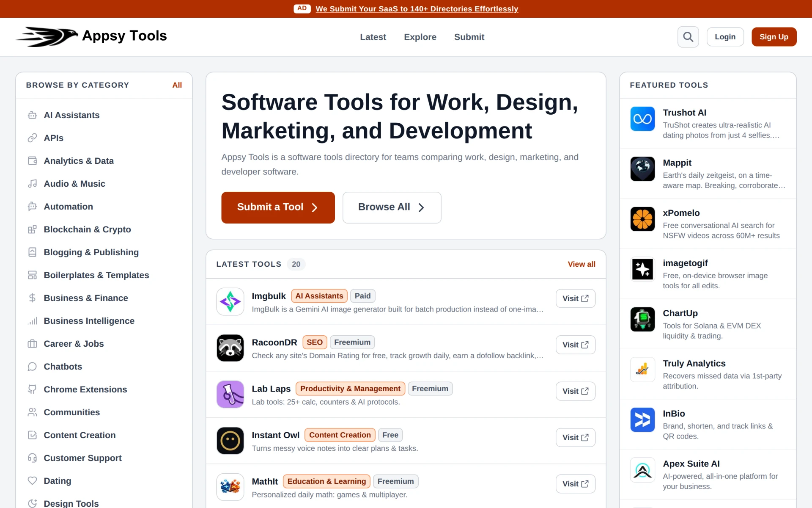The width and height of the screenshot is (812, 508).
Task: Click the imagetogif sparkle icon
Action: pos(642,269)
